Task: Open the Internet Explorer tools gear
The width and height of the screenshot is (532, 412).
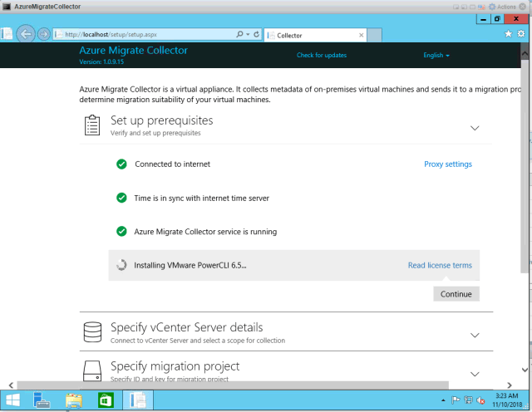Action: click(520, 34)
